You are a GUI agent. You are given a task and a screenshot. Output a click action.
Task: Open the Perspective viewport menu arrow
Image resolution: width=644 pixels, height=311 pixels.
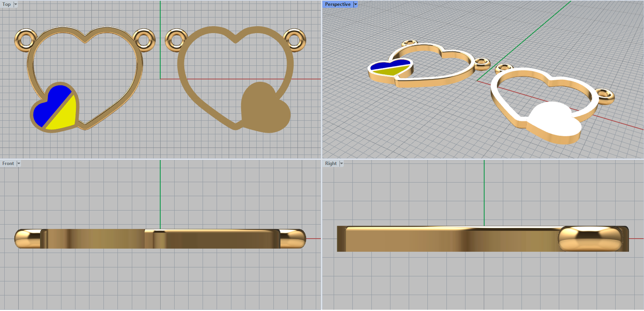pos(355,4)
